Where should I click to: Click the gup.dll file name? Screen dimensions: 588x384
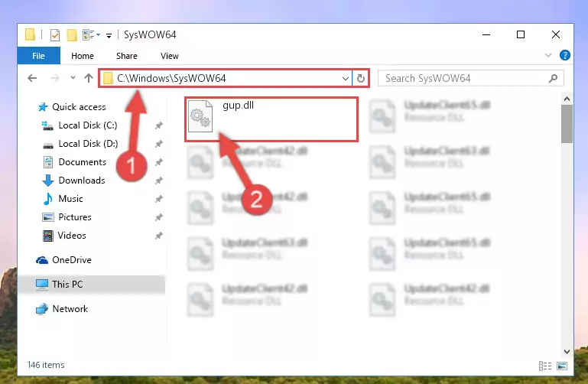tap(238, 106)
